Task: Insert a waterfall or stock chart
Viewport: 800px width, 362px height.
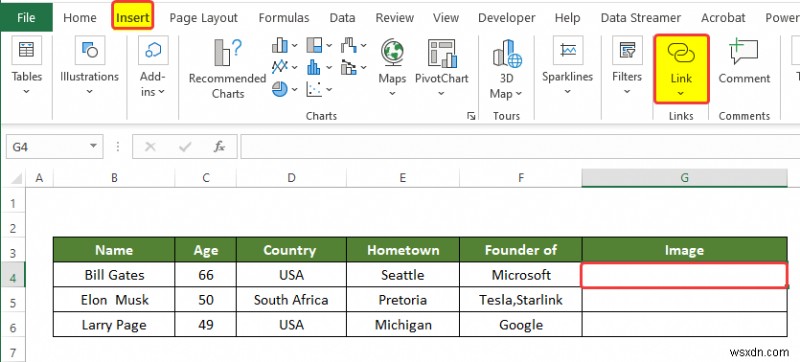Action: [x=349, y=45]
